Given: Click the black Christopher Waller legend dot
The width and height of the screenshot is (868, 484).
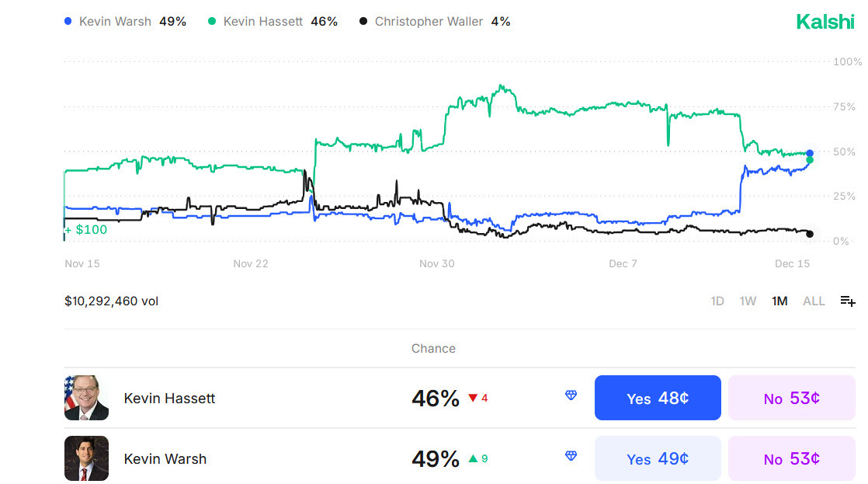Looking at the screenshot, I should click(363, 22).
